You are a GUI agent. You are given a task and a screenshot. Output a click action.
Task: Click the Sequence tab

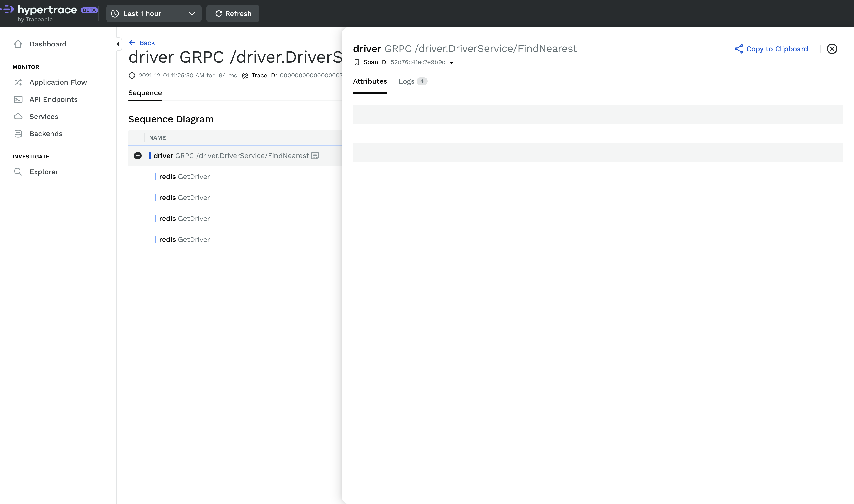click(x=145, y=93)
